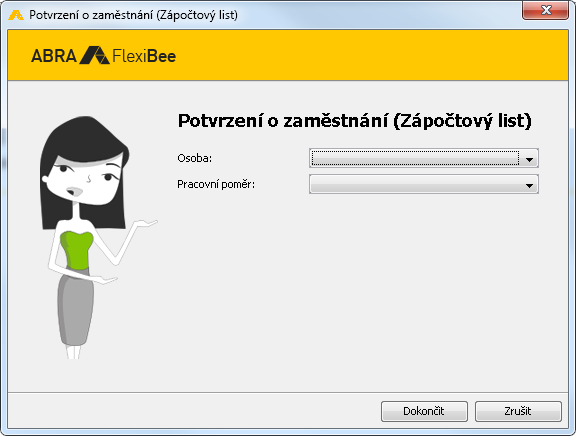Click empty area of the yellow banner
Viewport: 576px width, 436px height.
tap(367, 55)
